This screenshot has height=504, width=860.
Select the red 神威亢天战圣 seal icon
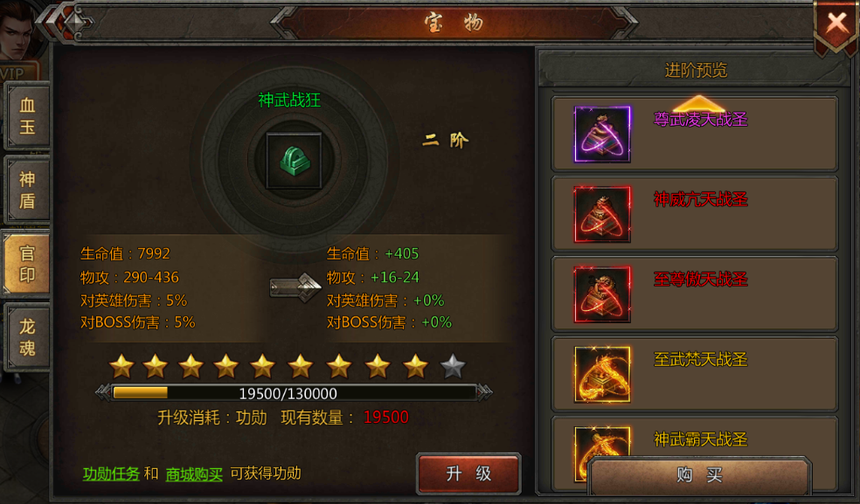[x=602, y=214]
